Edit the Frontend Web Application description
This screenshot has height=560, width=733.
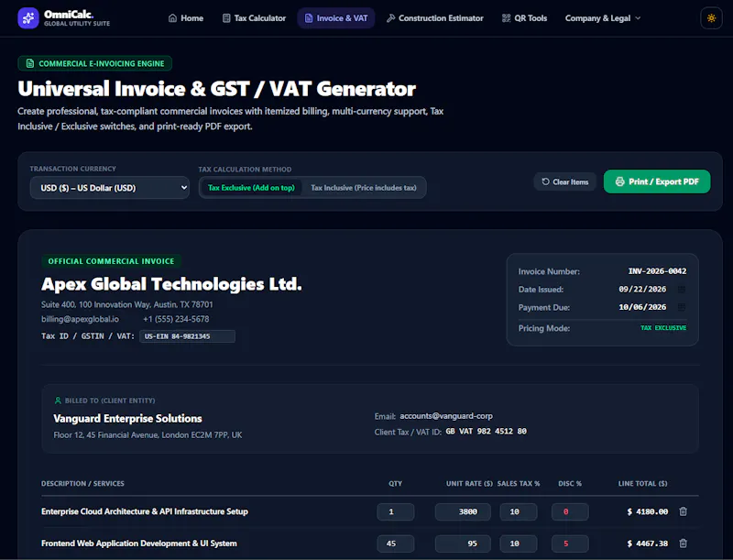[139, 544]
